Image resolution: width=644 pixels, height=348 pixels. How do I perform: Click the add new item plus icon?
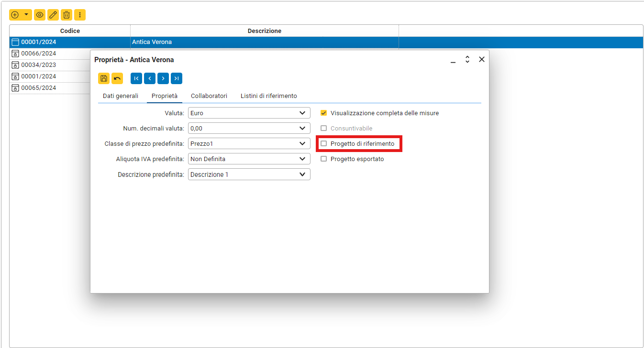pyautogui.click(x=15, y=15)
